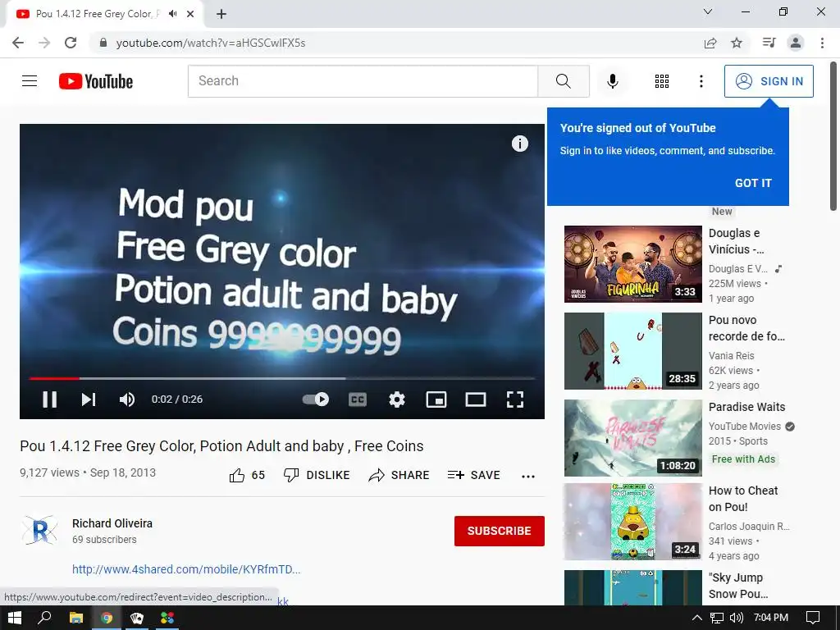This screenshot has width=840, height=630.
Task: Open the YouTube apps grid
Action: click(x=662, y=81)
